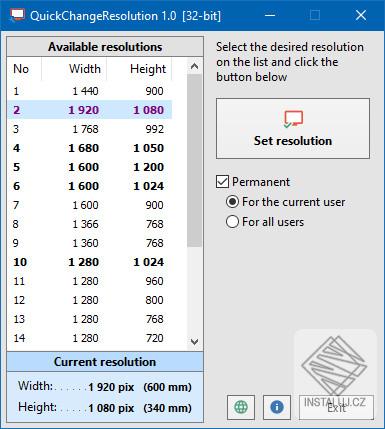Select row 12 with 1 280 x 800

point(89,300)
